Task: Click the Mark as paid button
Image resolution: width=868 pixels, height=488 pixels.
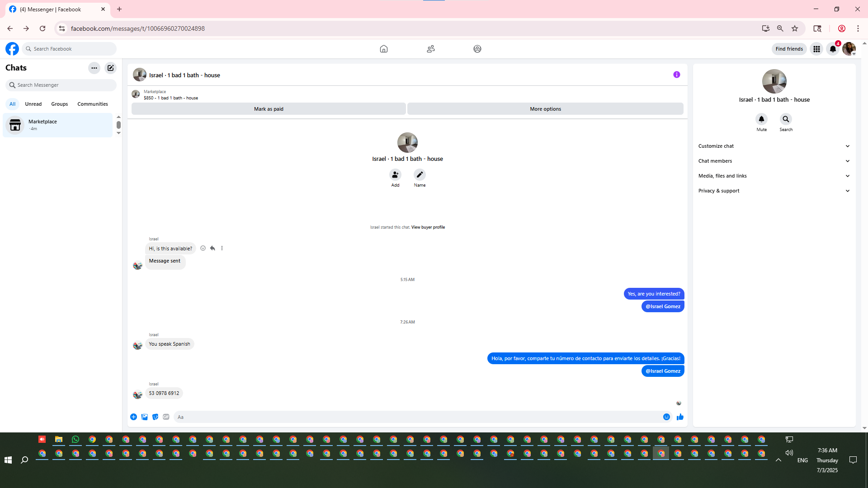Action: [x=269, y=109]
